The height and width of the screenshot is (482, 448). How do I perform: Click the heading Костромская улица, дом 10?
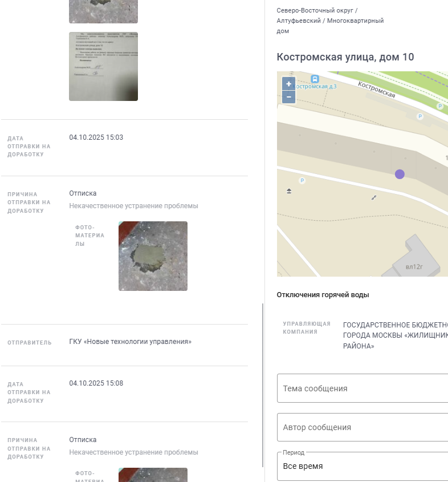click(345, 57)
